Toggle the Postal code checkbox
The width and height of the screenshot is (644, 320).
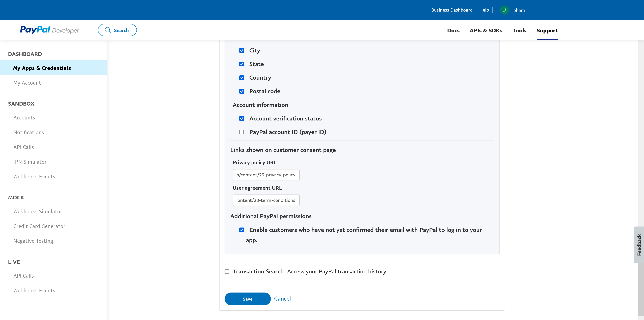(241, 91)
